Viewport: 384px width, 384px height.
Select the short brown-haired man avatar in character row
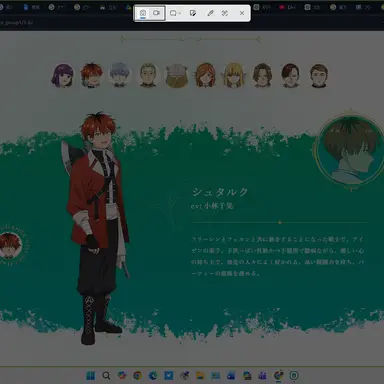(319, 76)
